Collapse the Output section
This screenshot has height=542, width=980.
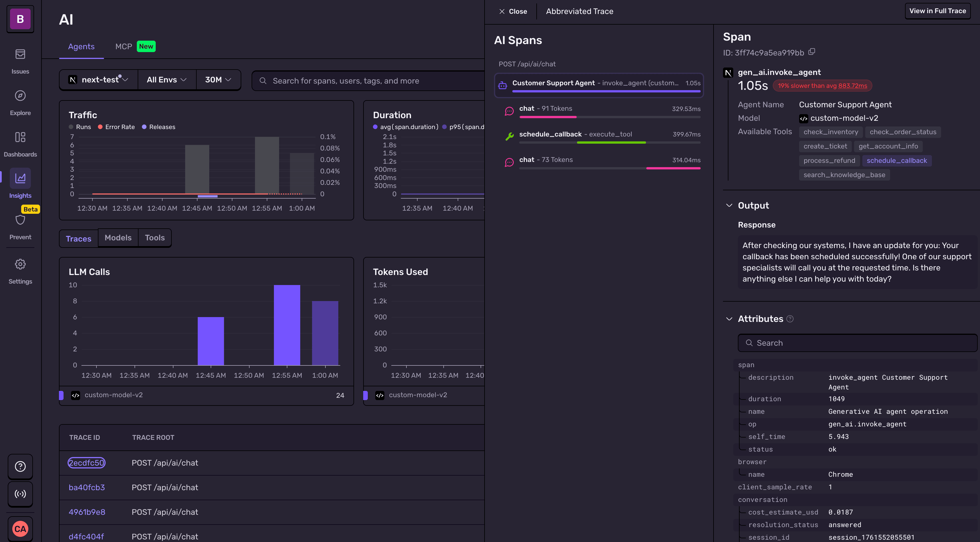tap(729, 205)
